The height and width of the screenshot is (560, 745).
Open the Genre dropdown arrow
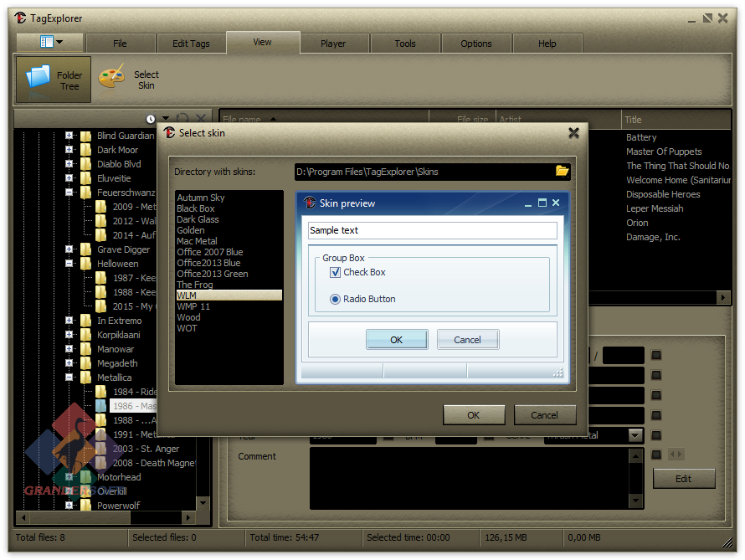pyautogui.click(x=635, y=435)
